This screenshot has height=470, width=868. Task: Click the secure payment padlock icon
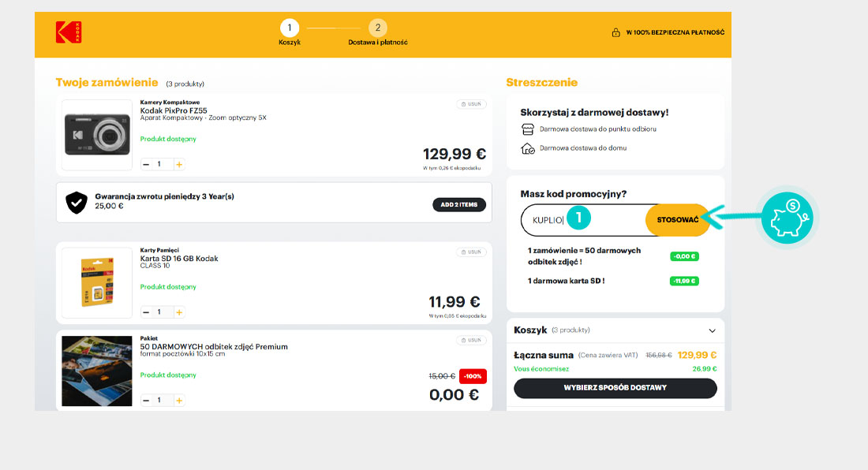point(615,32)
